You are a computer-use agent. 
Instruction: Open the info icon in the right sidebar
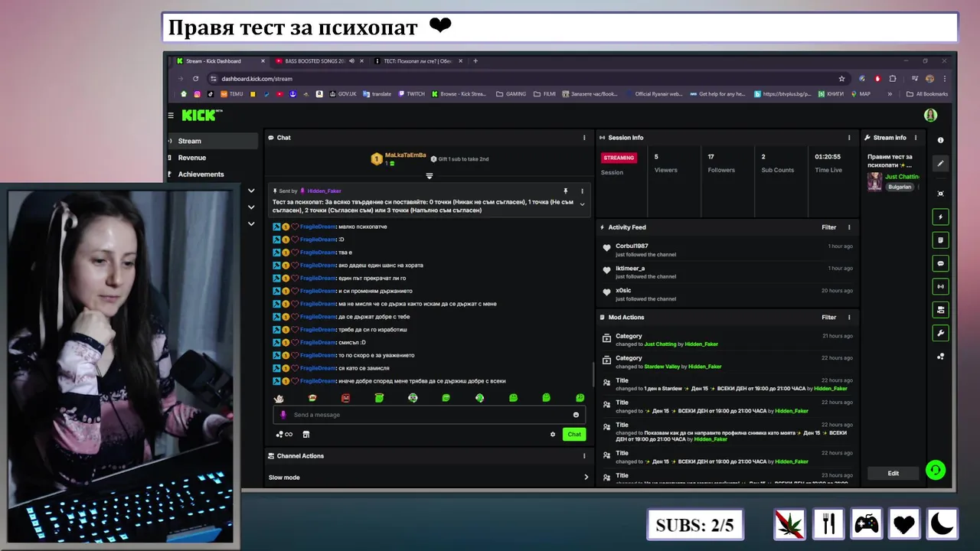tap(940, 140)
